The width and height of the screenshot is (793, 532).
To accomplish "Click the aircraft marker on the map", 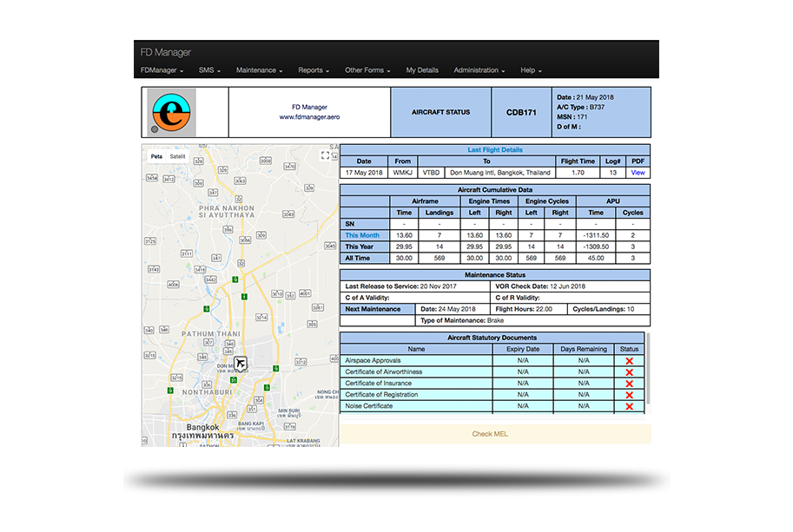I will point(241,363).
